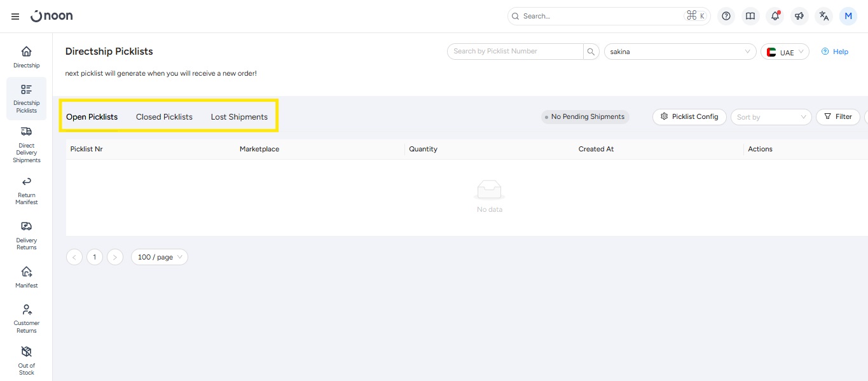The image size is (868, 381).
Task: Click the Picklist Config button
Action: pyautogui.click(x=689, y=117)
